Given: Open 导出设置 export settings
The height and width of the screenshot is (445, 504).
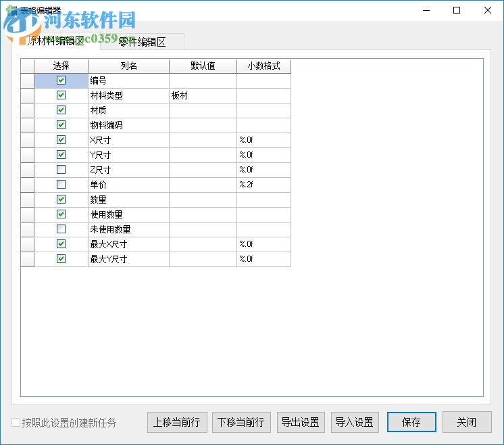Looking at the screenshot, I should point(301,422).
